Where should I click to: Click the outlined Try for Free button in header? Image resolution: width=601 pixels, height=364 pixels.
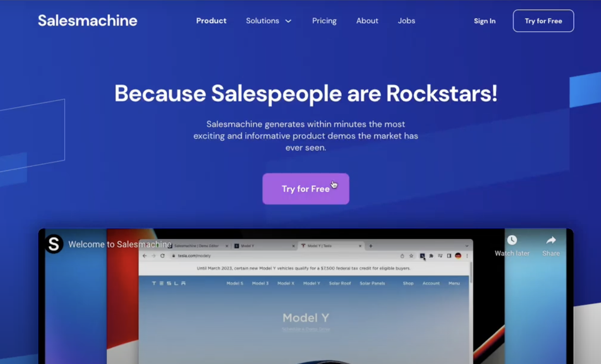pos(543,21)
